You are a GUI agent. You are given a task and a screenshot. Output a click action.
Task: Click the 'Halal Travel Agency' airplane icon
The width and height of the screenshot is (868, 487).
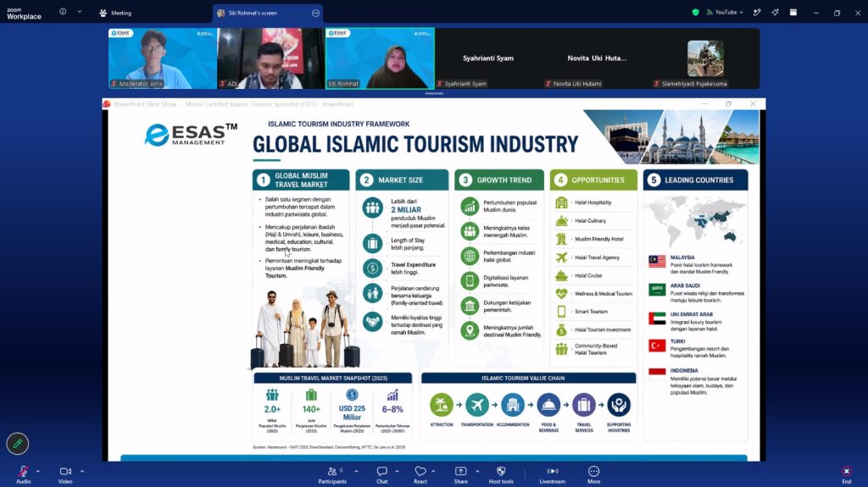pyautogui.click(x=561, y=257)
